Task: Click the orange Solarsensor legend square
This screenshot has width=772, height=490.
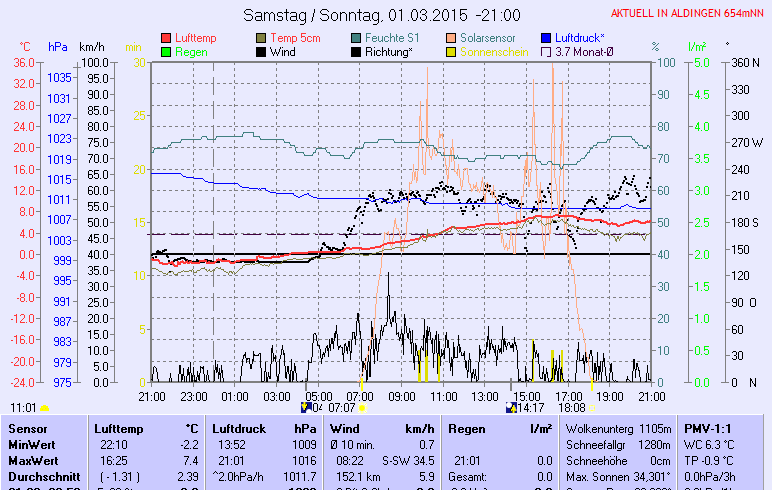Action: pos(452,38)
